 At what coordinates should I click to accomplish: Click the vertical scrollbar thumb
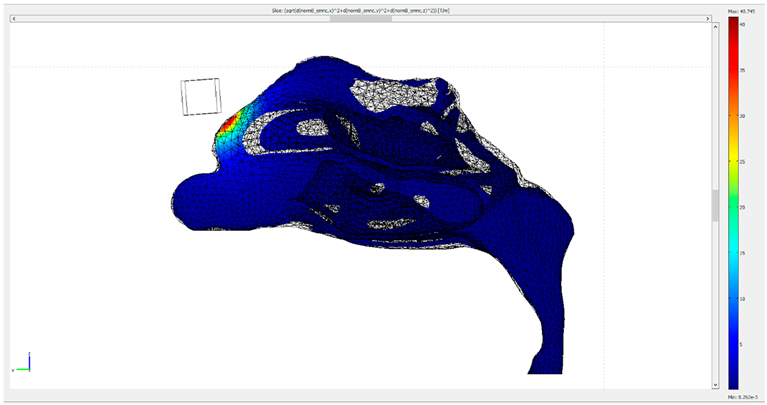click(715, 205)
